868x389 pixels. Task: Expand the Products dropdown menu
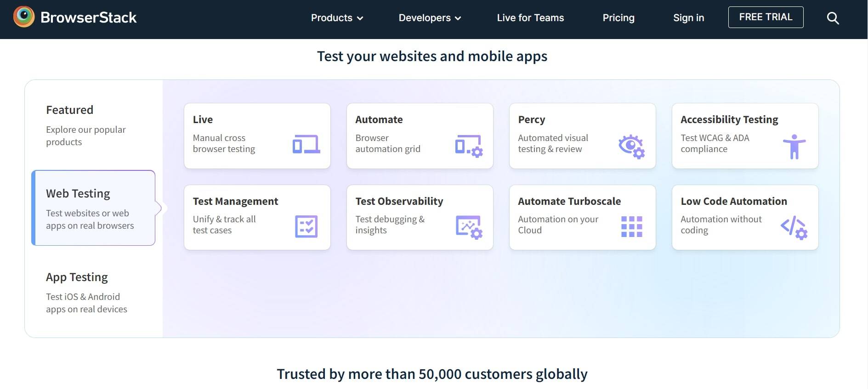pyautogui.click(x=337, y=18)
